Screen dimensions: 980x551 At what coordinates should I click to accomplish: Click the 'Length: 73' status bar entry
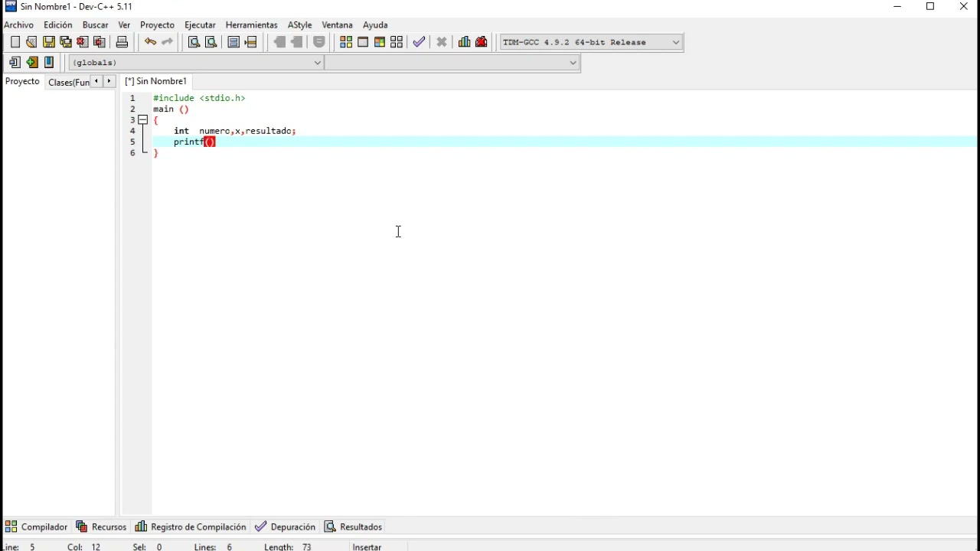coord(288,546)
